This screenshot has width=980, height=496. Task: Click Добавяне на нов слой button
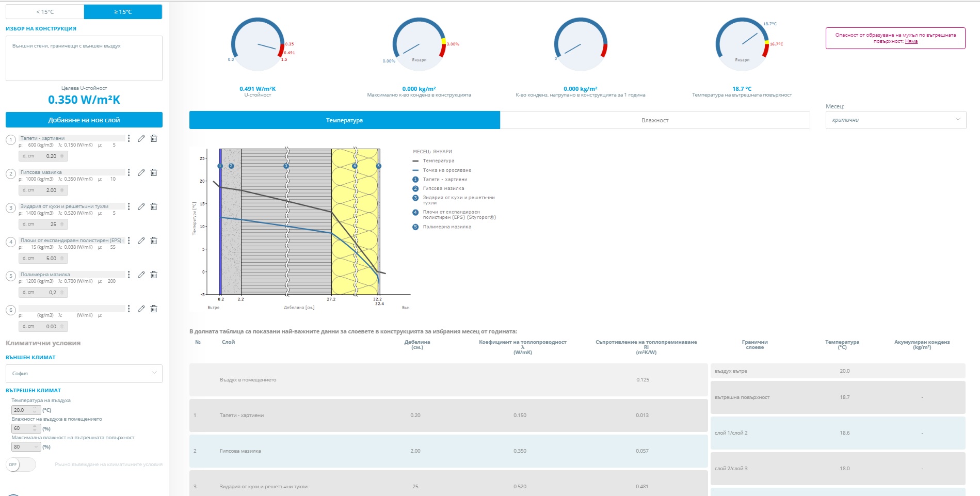(x=84, y=120)
